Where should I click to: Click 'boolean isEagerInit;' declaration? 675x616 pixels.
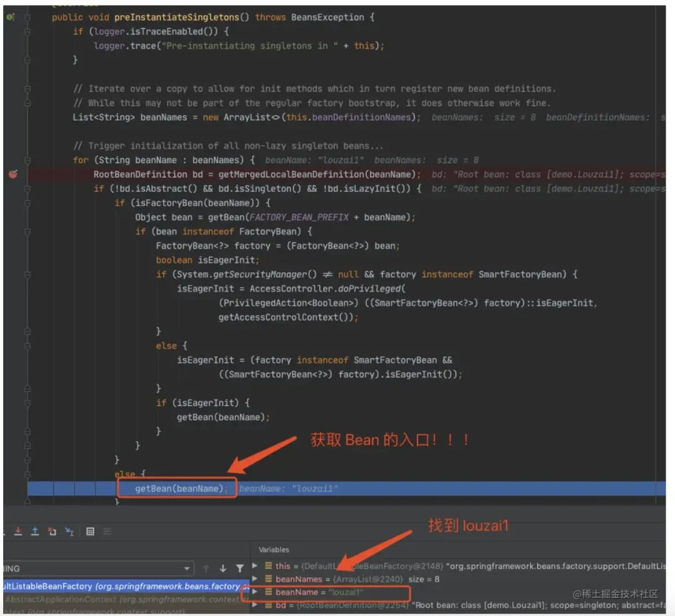[207, 260]
